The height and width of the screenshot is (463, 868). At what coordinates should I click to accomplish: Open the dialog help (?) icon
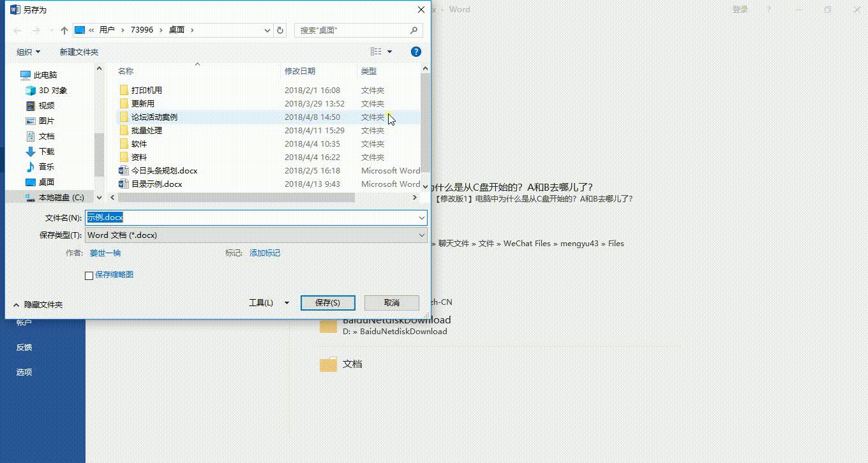[x=415, y=51]
